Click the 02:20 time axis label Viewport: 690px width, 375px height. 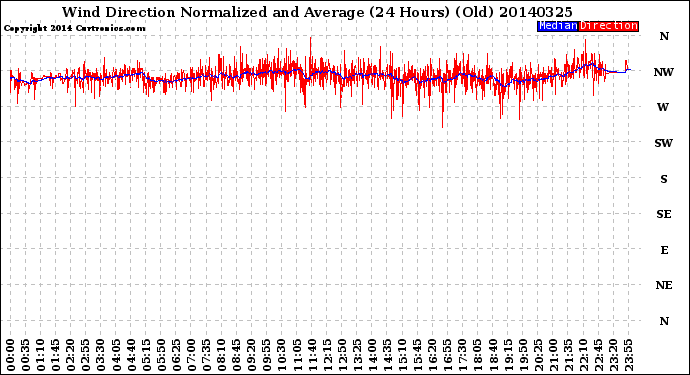71,355
